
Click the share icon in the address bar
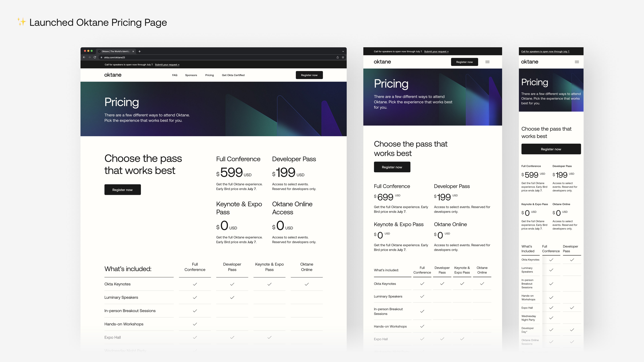(x=337, y=57)
